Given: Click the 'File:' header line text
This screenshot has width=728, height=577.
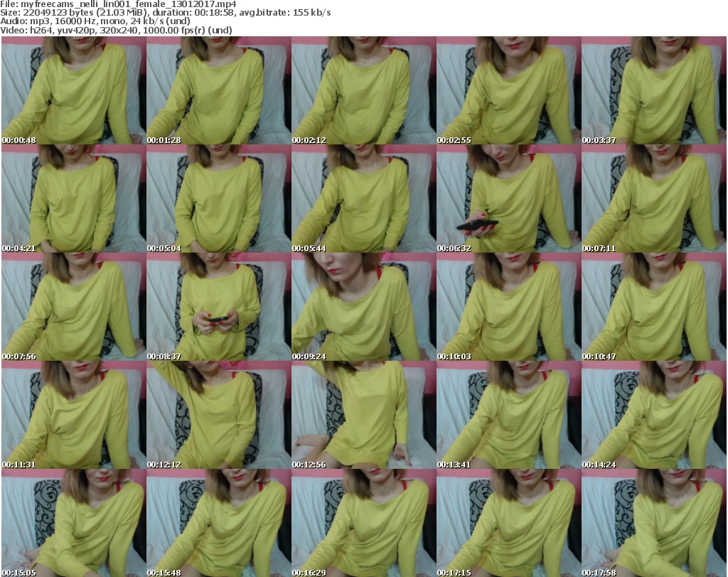Looking at the screenshot, I should coord(118,4).
